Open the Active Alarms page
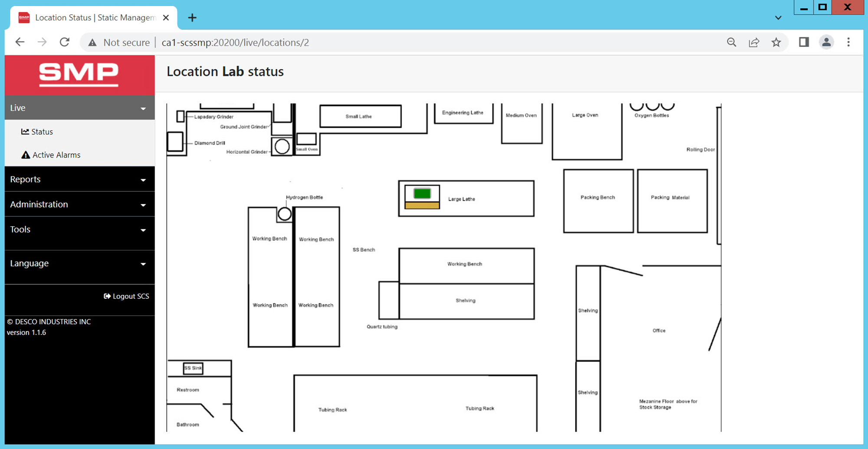Image resolution: width=868 pixels, height=449 pixels. [x=56, y=155]
